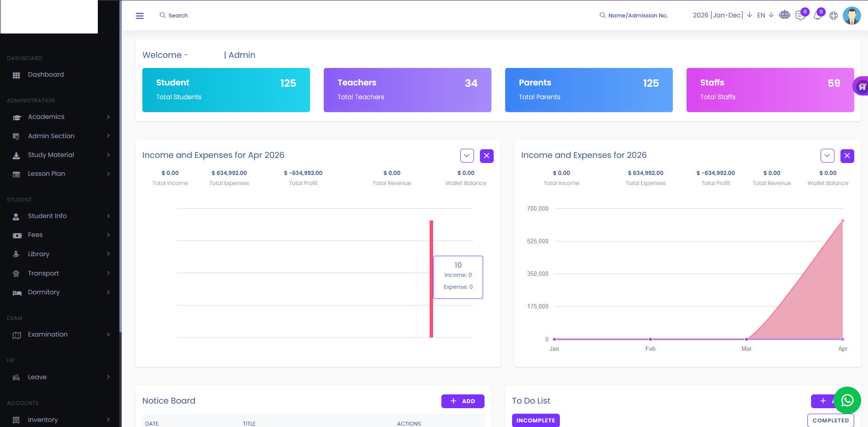Select the INCOMPLETE filter in To Do List
This screenshot has width=868, height=427.
[535, 420]
